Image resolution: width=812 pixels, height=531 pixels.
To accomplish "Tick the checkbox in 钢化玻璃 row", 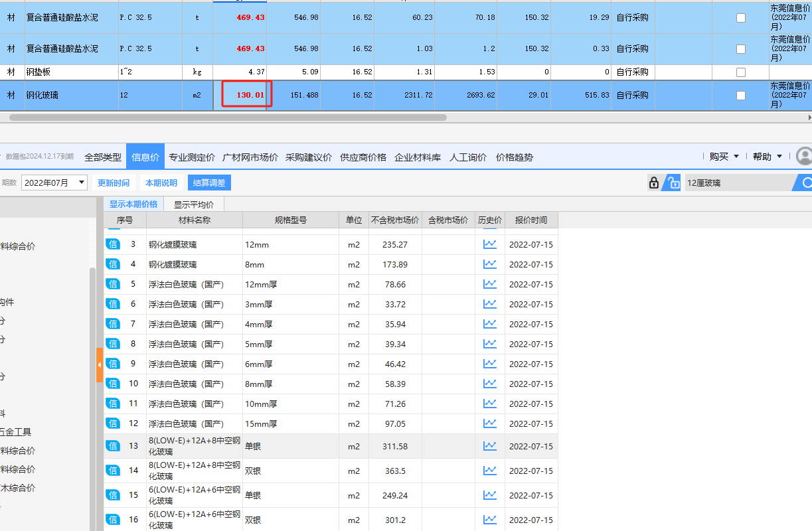I will 741,96.
